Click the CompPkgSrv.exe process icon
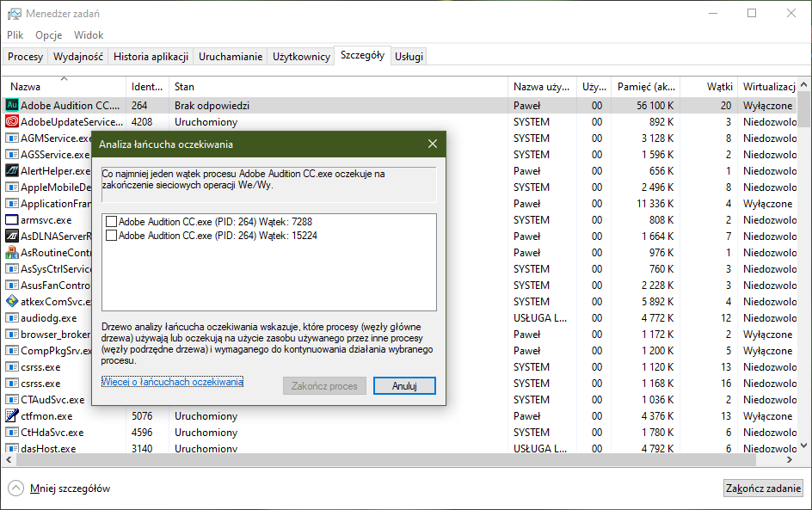Viewport: 812px width, 510px height. click(x=12, y=351)
